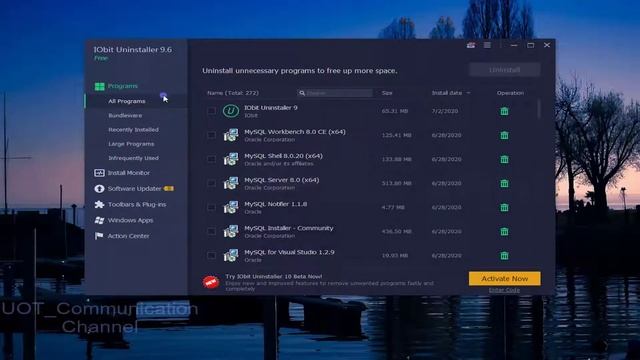Click the MySQL Workbench program icon
Screen dimensions: 640x360
click(231, 135)
